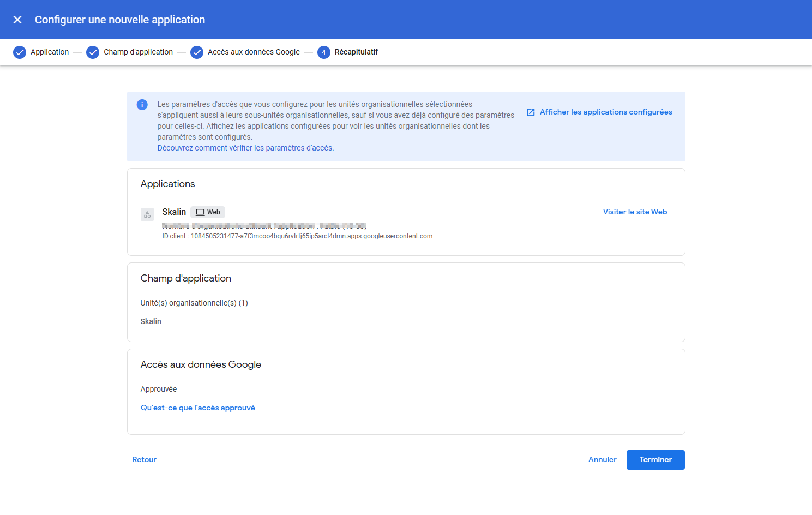The image size is (812, 515).
Task: Click the Application step checkmark icon
Action: pyautogui.click(x=20, y=52)
